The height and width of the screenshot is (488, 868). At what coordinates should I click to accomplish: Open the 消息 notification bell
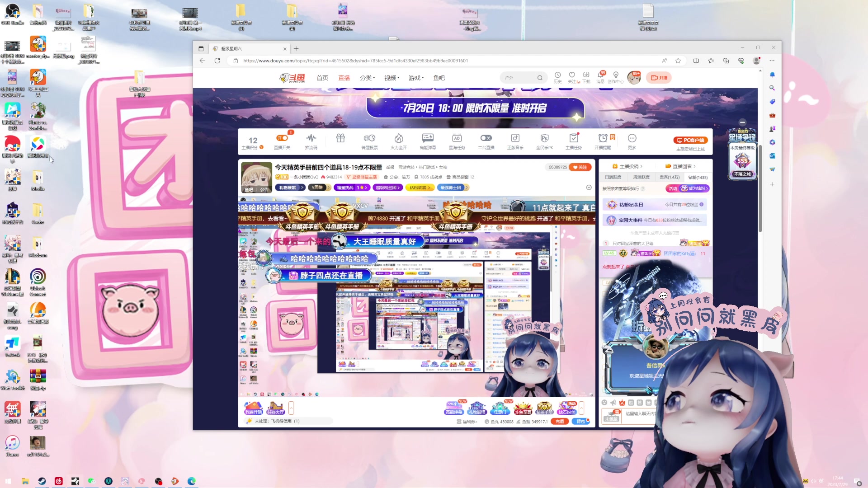601,75
